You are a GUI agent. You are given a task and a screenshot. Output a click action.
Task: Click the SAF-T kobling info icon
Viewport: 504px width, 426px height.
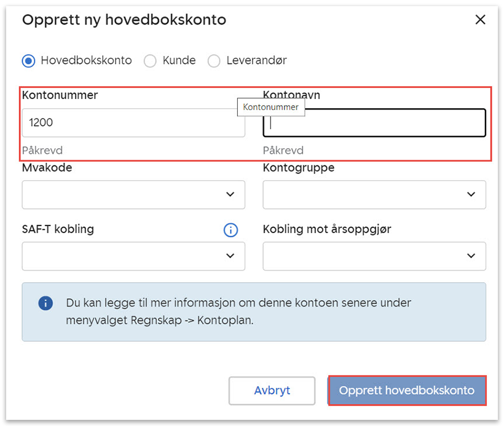coord(230,230)
